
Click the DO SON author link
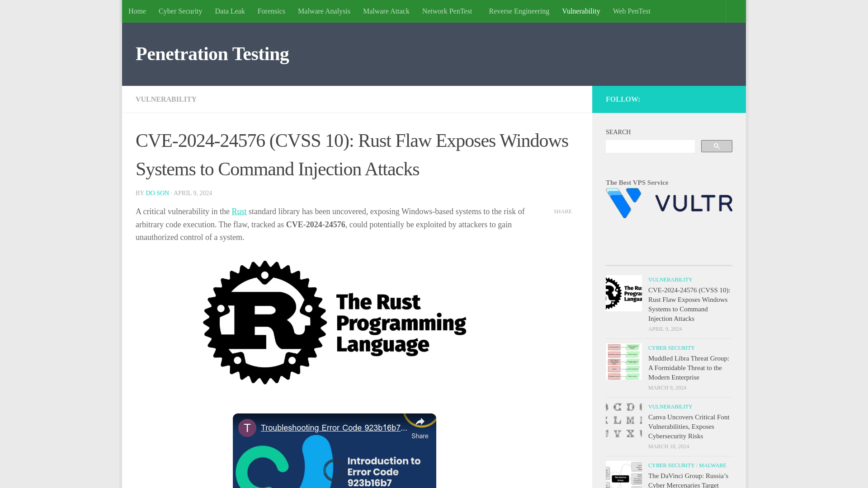click(x=157, y=192)
